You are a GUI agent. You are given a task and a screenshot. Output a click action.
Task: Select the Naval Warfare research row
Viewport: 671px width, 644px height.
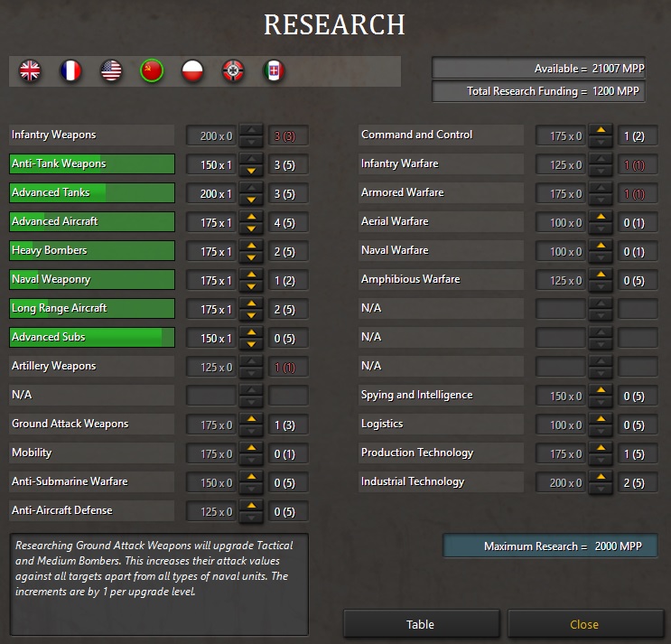442,251
